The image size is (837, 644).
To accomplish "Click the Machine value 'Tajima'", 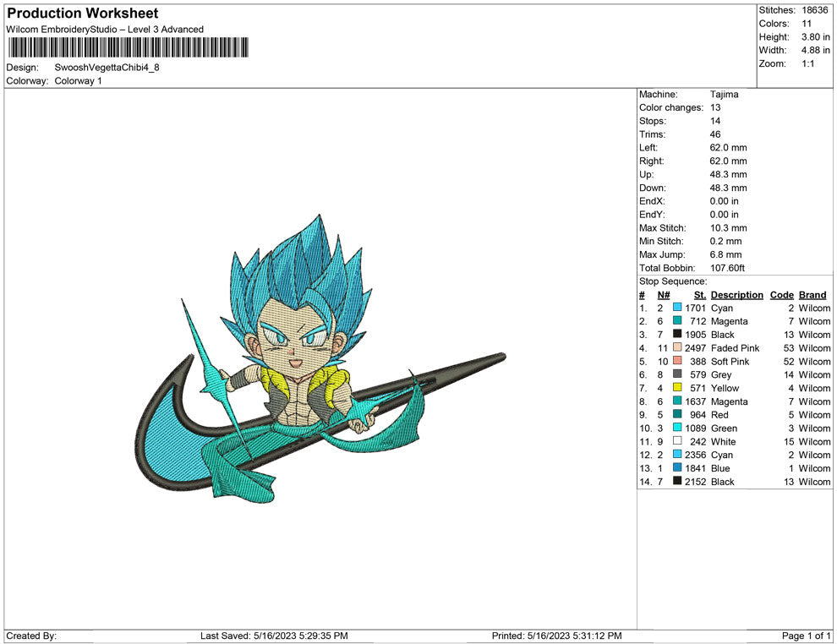I will click(725, 95).
